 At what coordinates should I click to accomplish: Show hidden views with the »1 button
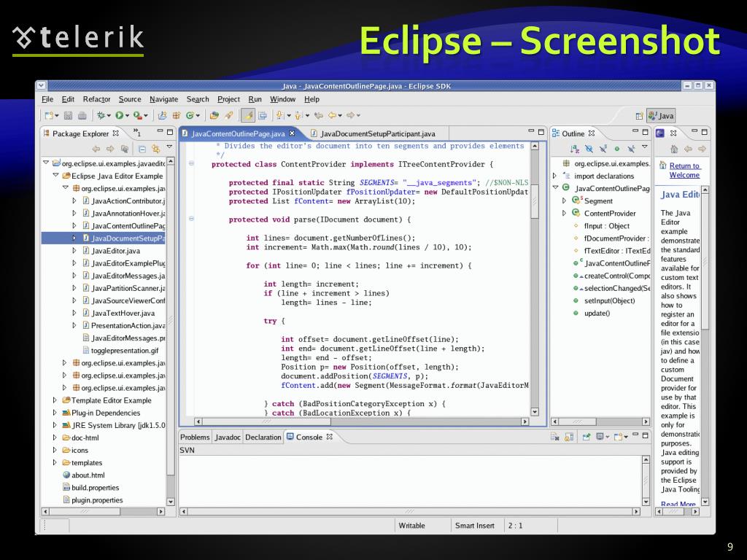[x=137, y=133]
